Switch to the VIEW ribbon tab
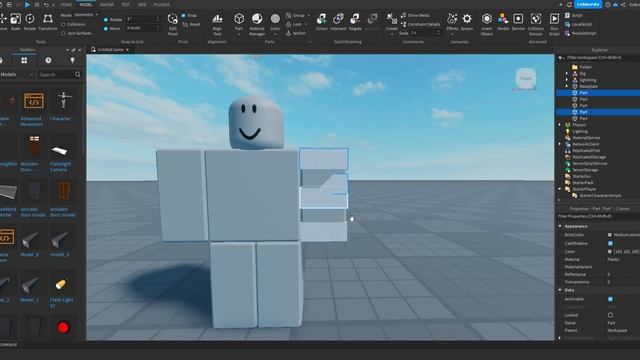640x360 pixels. pos(142,5)
